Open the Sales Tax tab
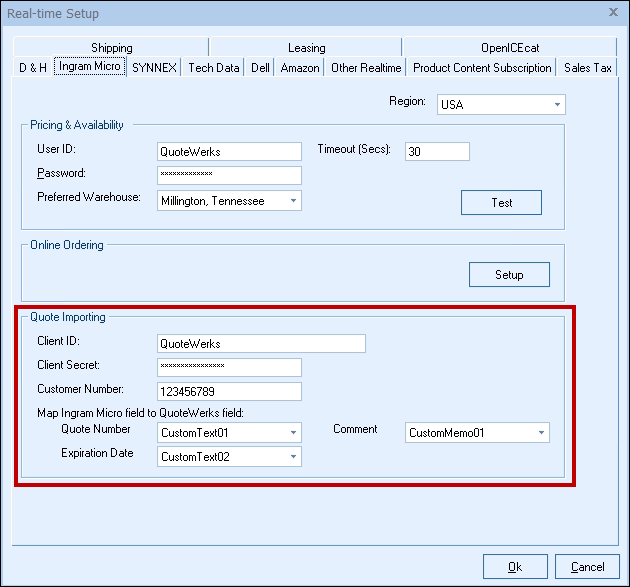This screenshot has height=587, width=630. point(587,67)
